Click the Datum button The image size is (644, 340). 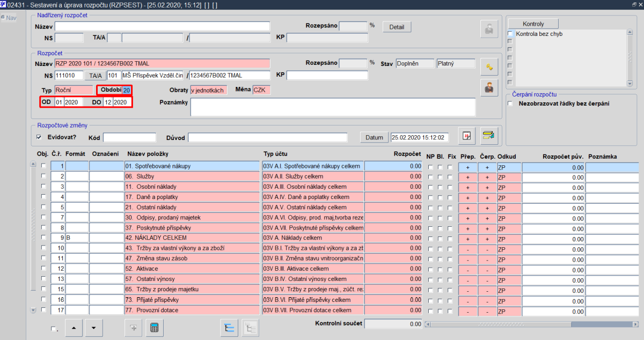click(374, 137)
